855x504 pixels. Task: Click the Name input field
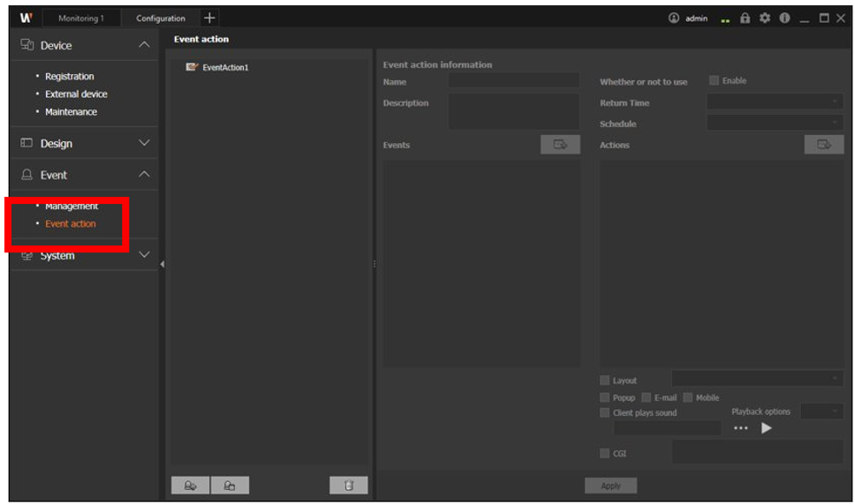(x=514, y=81)
